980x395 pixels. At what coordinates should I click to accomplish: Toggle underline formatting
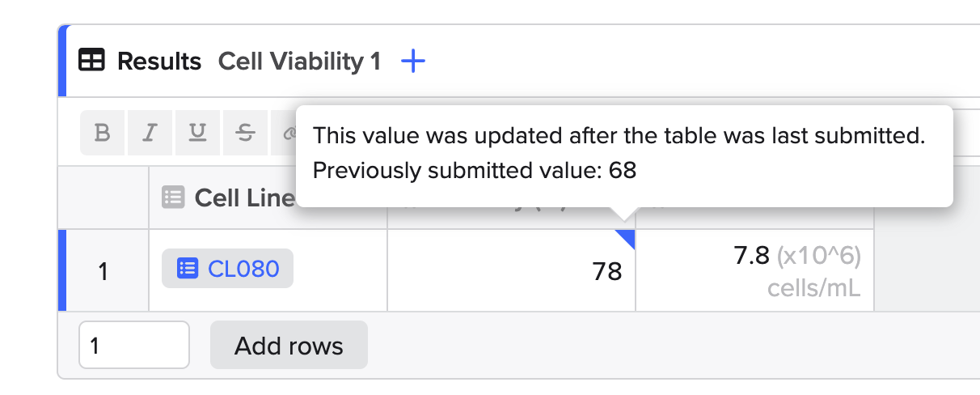tap(197, 133)
